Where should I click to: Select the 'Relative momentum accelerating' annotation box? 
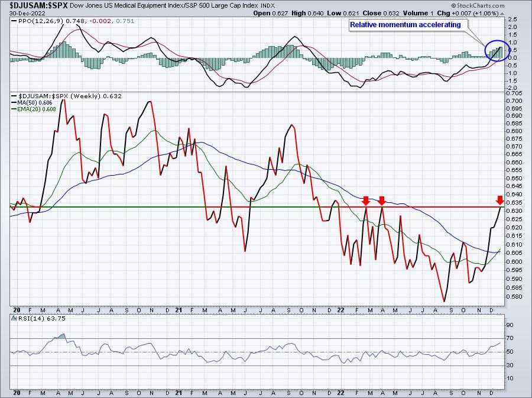pos(405,25)
